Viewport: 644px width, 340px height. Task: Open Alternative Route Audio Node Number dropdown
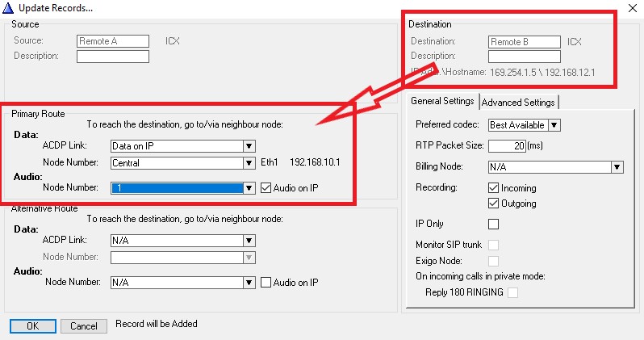tap(249, 283)
